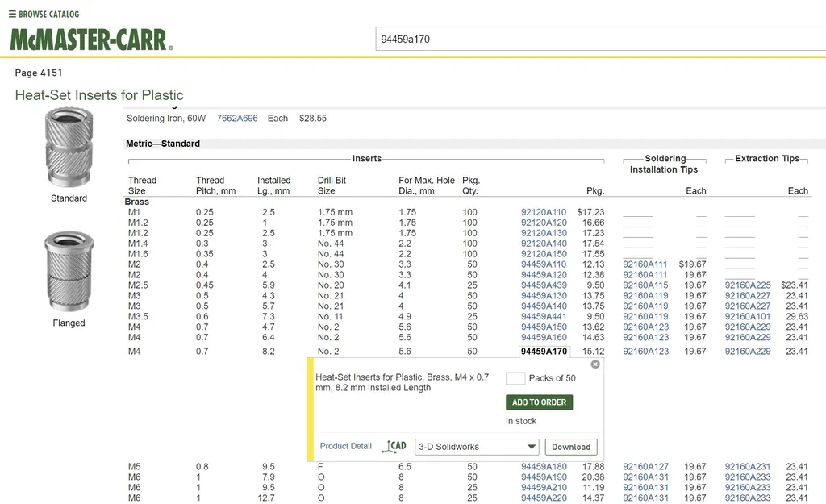Select part number 94459A180
Screen dimensions: 826x504
click(544, 467)
